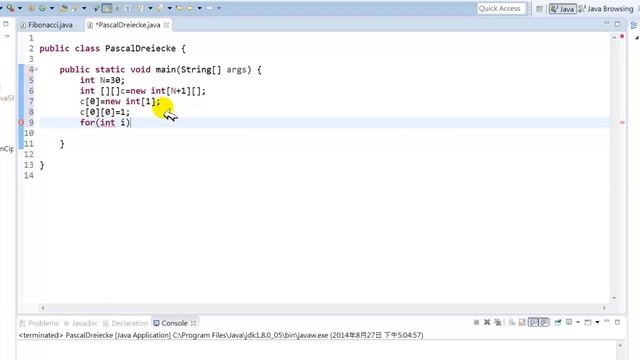Click the Open Perspective icon
640x360 pixels.
[539, 9]
